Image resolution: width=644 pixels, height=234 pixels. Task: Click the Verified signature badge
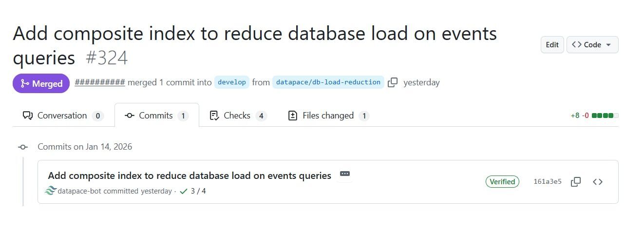502,182
